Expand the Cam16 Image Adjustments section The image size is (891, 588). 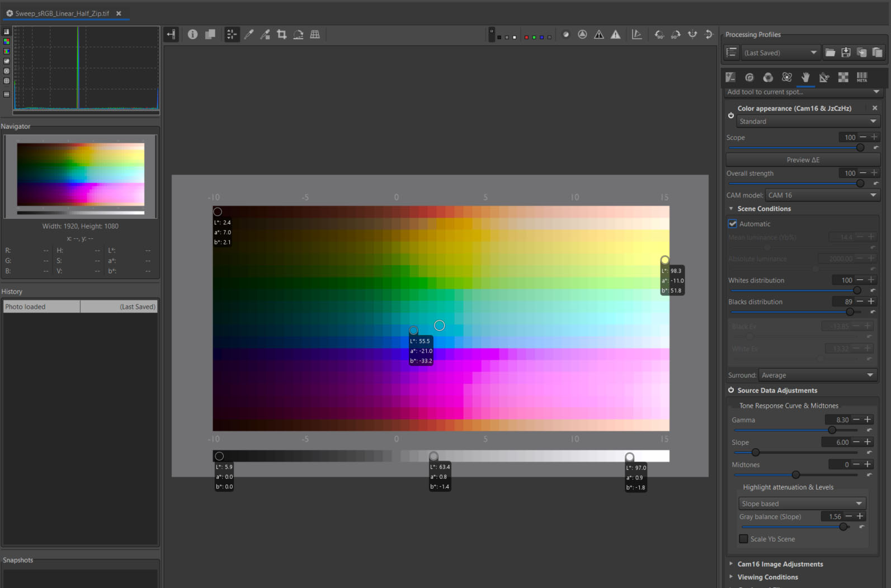(x=780, y=564)
